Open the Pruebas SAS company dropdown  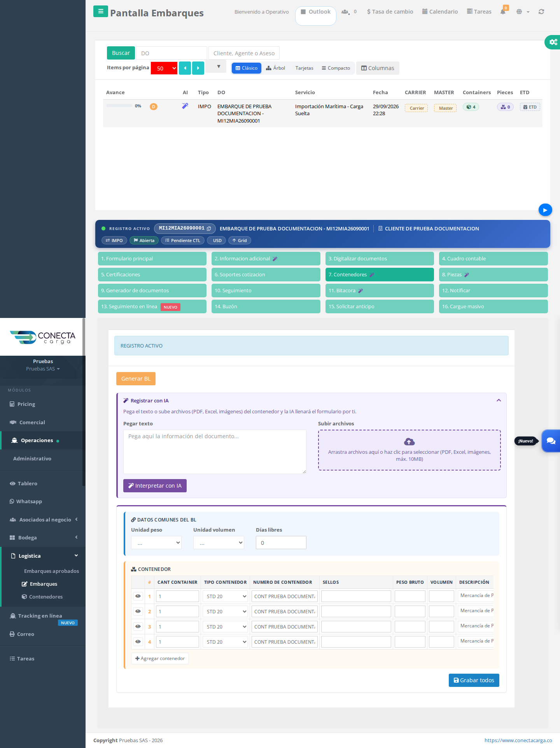point(43,369)
